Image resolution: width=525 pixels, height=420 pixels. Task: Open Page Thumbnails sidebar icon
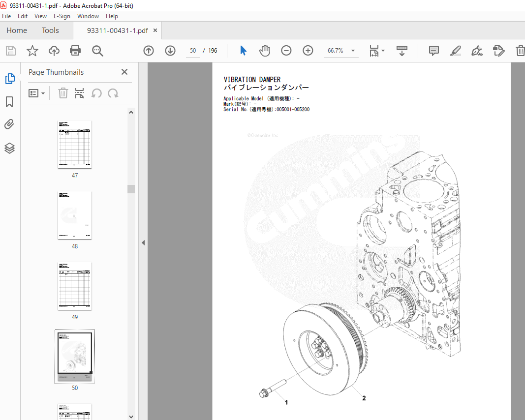(x=10, y=79)
